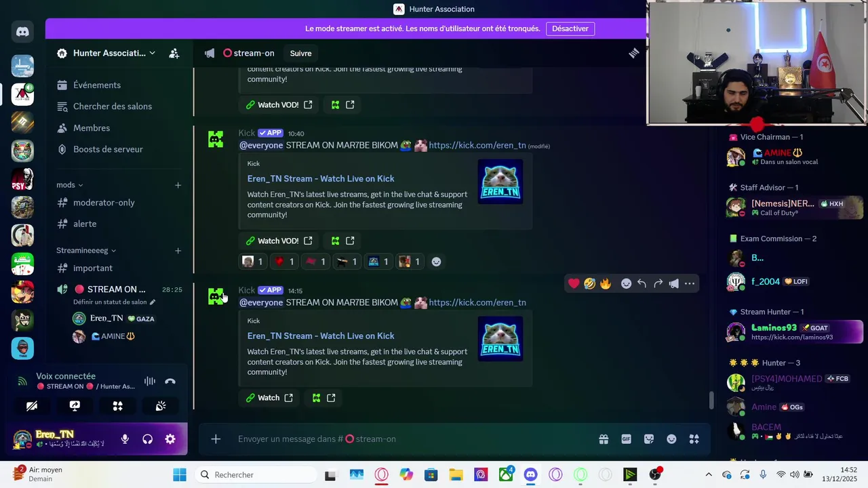Image resolution: width=868 pixels, height=488 pixels.
Task: Toggle sixth reaction on 10:40 message
Action: pos(410,262)
